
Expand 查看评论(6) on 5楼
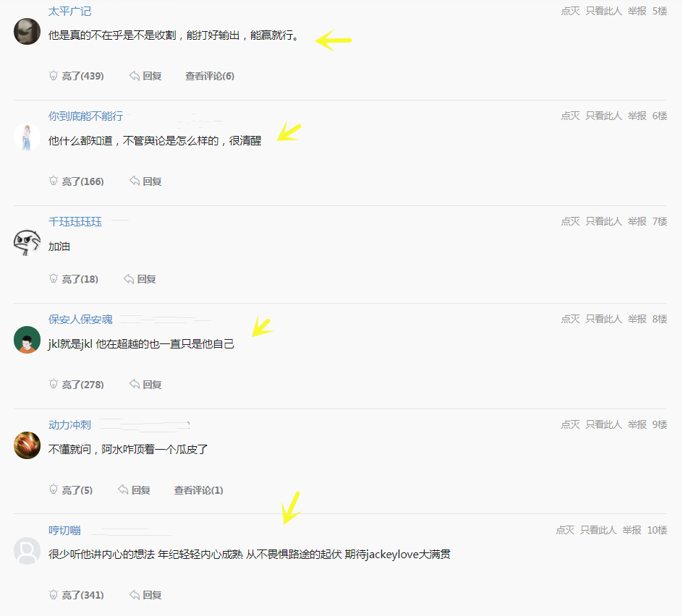(x=210, y=76)
